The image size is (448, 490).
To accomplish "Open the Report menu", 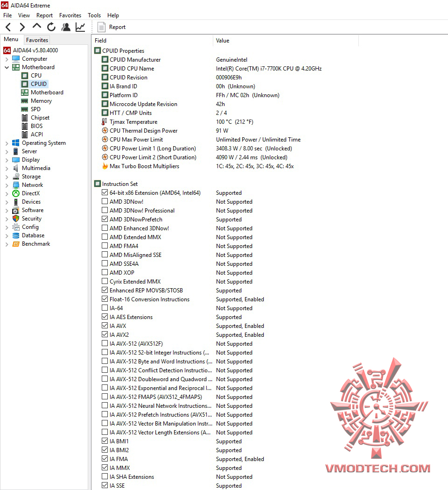I will (44, 15).
